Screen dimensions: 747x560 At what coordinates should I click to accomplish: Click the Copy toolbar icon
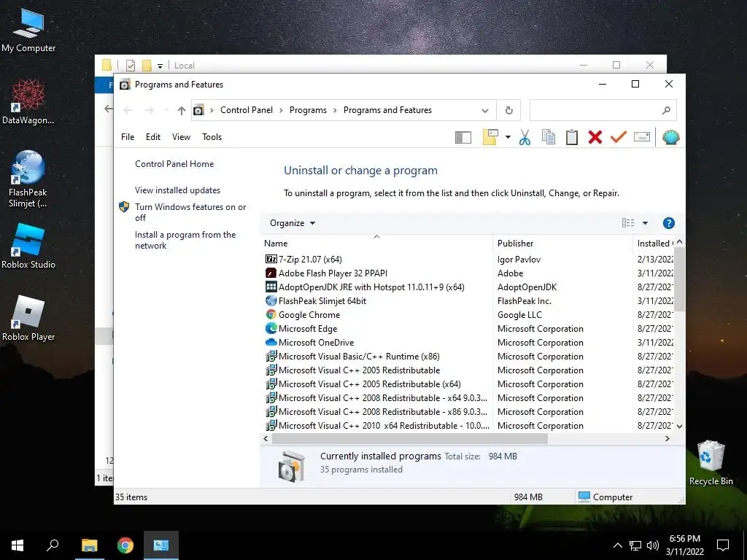(549, 138)
